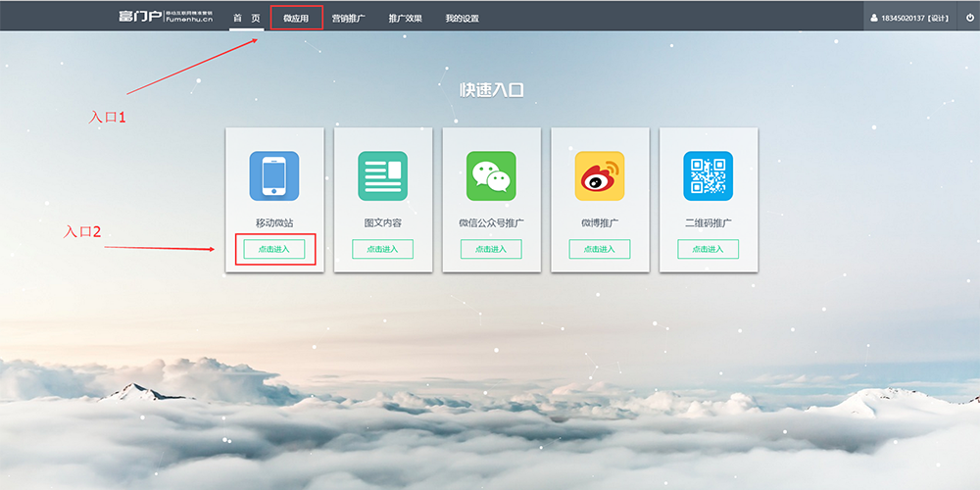Open the 推广效果 tab
Screen dimensions: 980x490
(405, 18)
